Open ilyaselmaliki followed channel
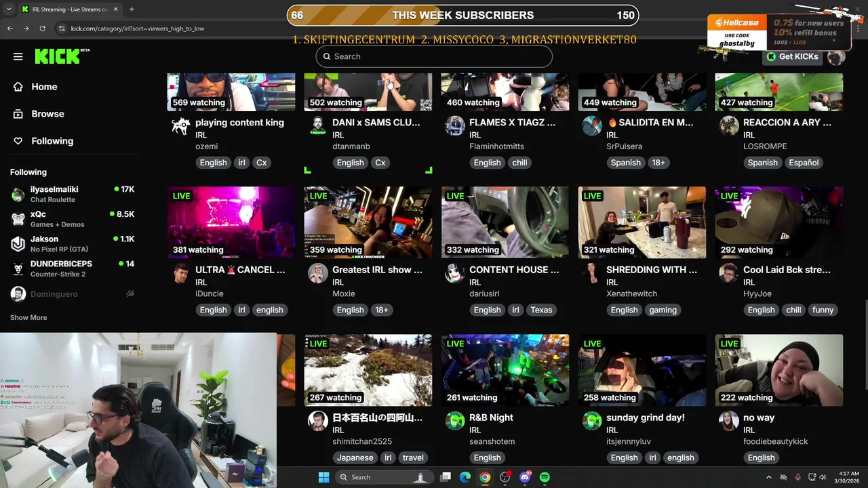The height and width of the screenshot is (488, 868). coord(72,195)
